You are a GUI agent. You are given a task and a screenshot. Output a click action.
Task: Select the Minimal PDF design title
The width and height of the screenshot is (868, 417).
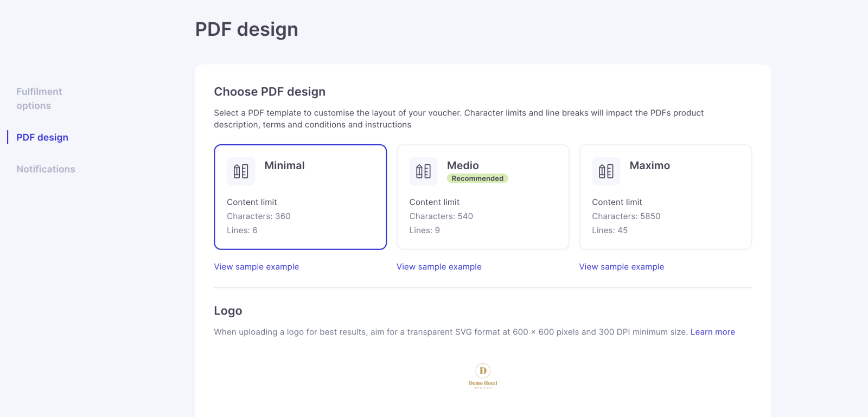284,165
